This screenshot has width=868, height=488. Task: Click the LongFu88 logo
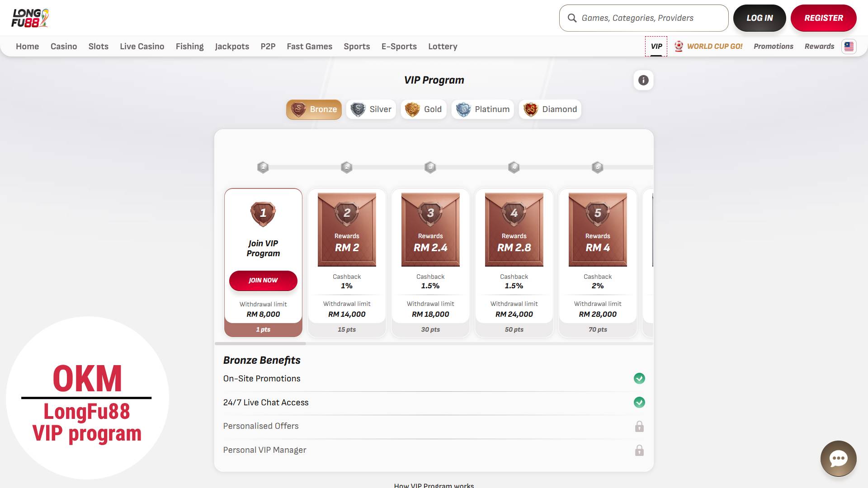(30, 18)
